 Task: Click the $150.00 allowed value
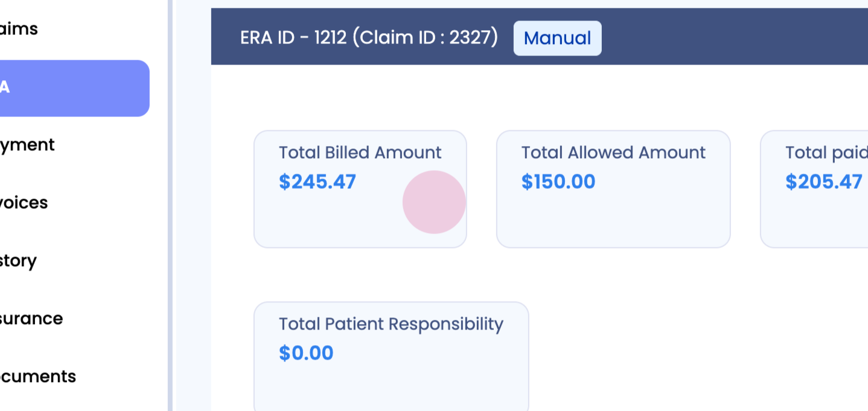558,182
